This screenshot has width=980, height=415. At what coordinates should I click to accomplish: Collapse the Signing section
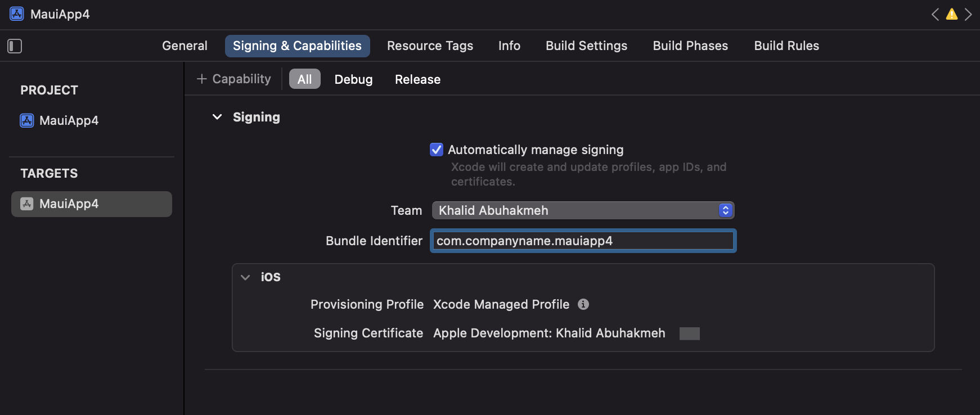tap(217, 117)
